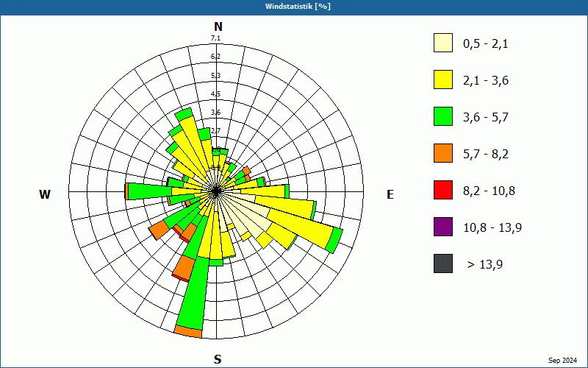Click the 7,1 ring scale value

click(x=215, y=38)
